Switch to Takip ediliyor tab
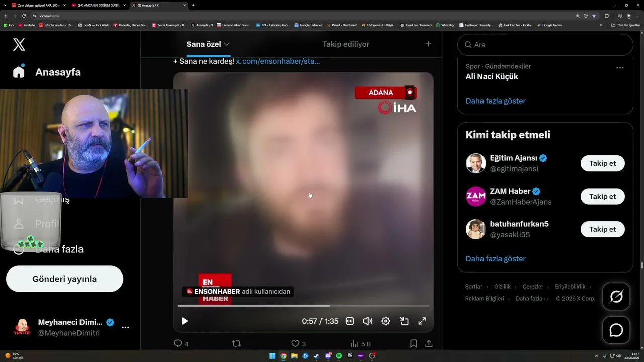Screen dimensions: 644x362 click(346, 44)
